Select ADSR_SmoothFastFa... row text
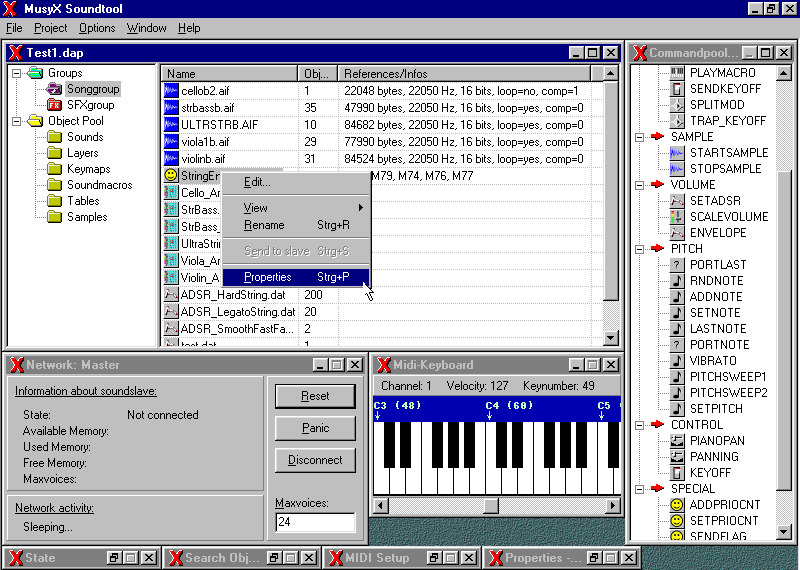Screen dimensions: 800x570 coord(237,329)
